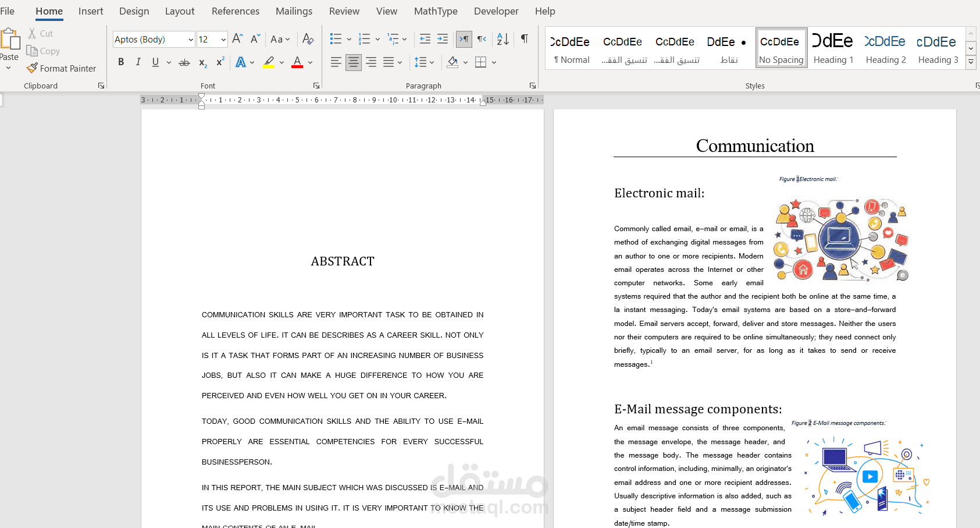Apply text effects with the glowing A icon
The width and height of the screenshot is (980, 528).
(x=241, y=62)
